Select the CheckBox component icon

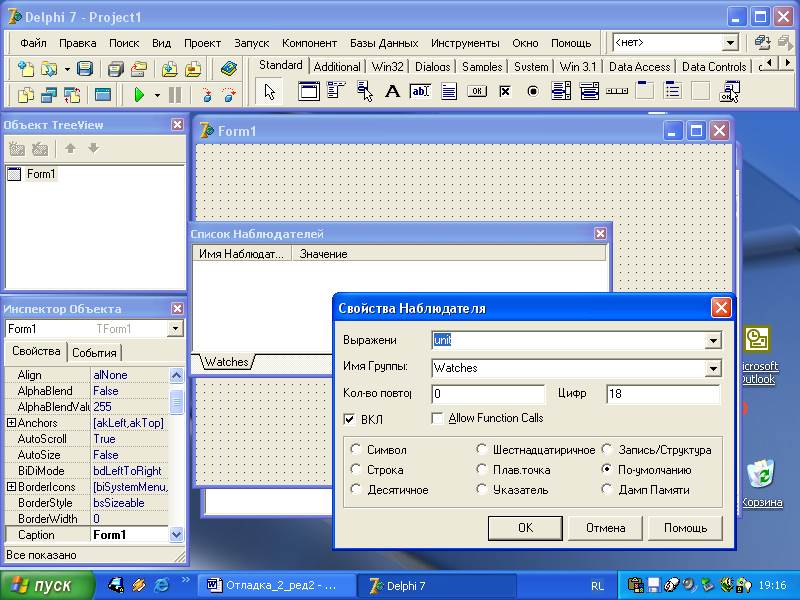505,92
